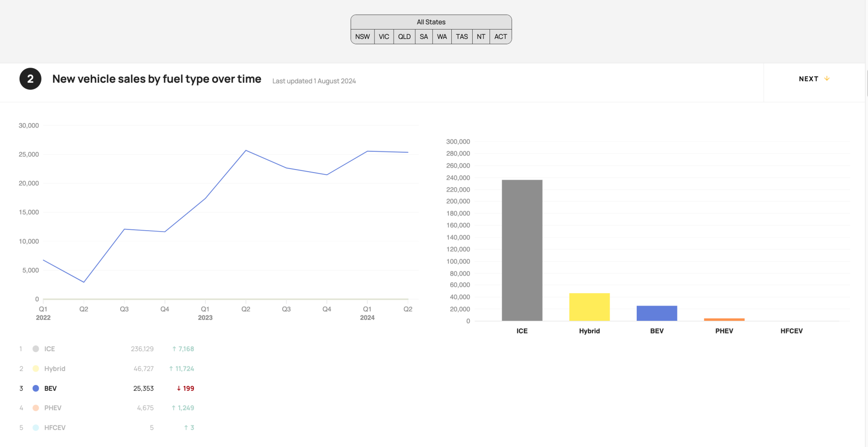868x447 pixels.
Task: Click the Q1 2024 axis label
Action: coord(367,313)
